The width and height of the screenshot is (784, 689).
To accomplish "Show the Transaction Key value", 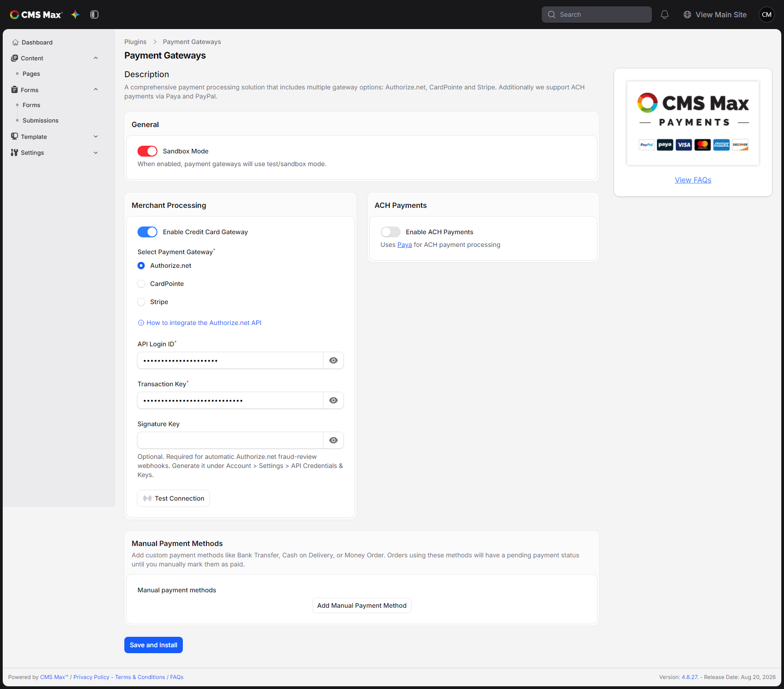I will click(333, 400).
